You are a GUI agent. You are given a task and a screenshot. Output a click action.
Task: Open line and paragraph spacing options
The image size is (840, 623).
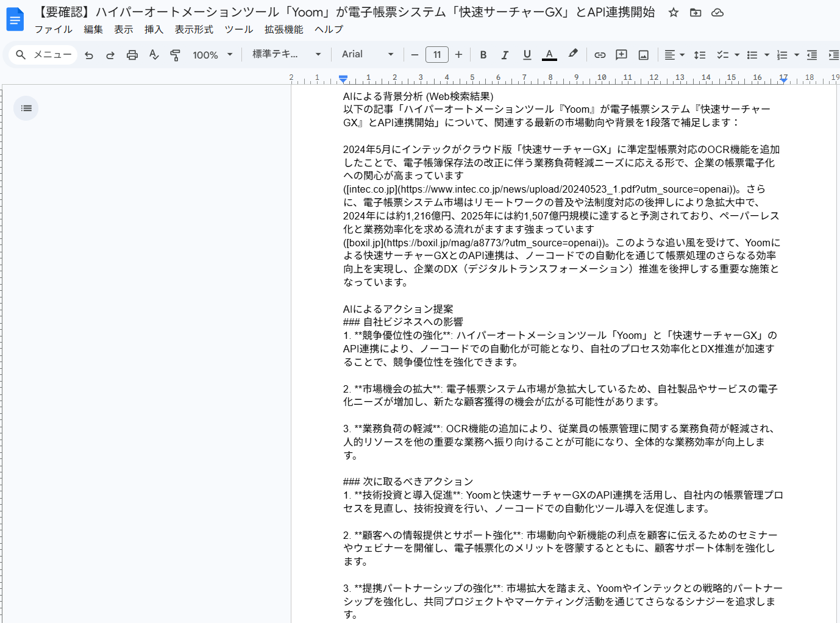pos(700,55)
